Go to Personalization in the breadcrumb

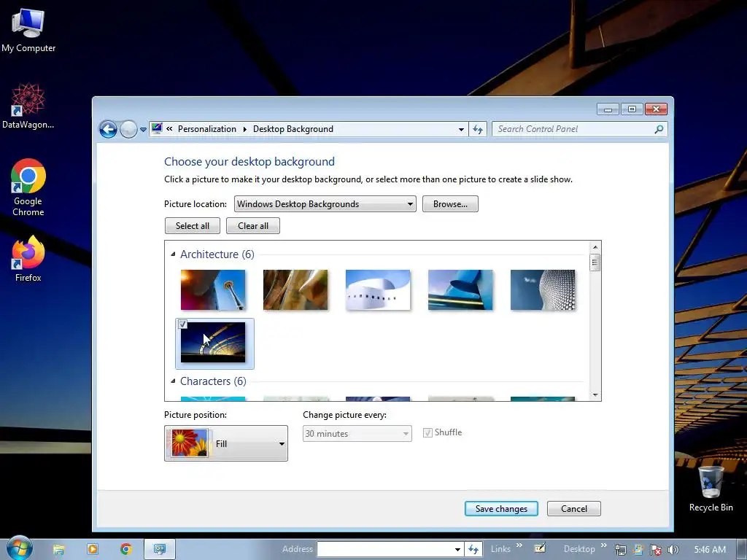coord(206,129)
